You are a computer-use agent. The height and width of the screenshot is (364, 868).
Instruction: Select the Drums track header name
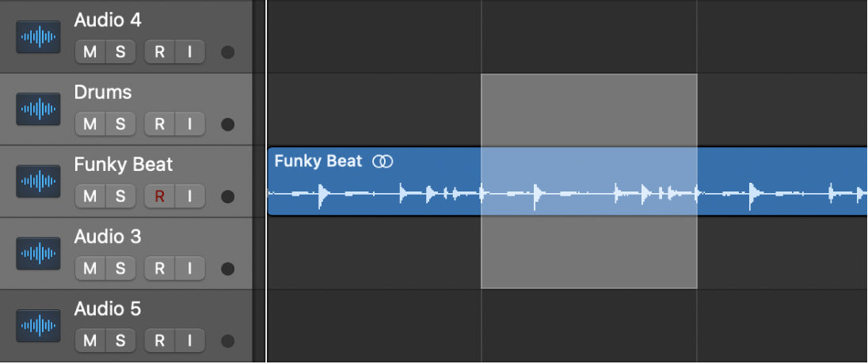103,93
